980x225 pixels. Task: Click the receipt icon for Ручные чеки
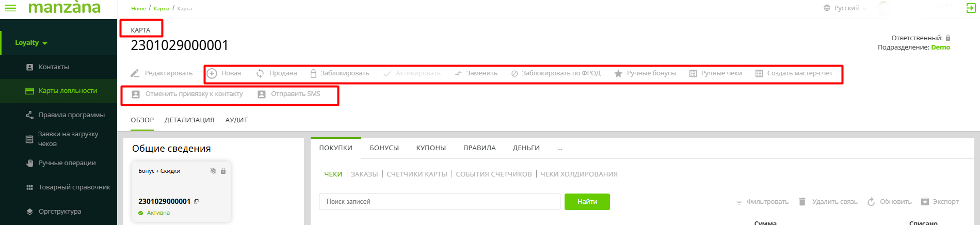(x=693, y=74)
